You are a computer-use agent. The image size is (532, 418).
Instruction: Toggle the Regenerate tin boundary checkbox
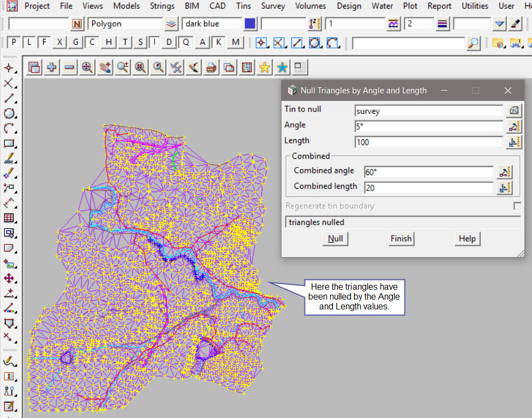point(517,206)
